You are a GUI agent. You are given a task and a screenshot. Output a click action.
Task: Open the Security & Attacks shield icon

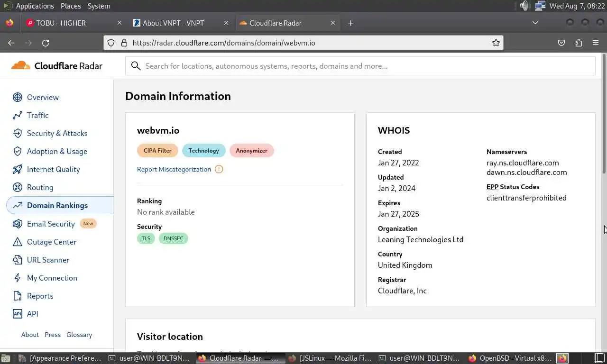pos(18,133)
